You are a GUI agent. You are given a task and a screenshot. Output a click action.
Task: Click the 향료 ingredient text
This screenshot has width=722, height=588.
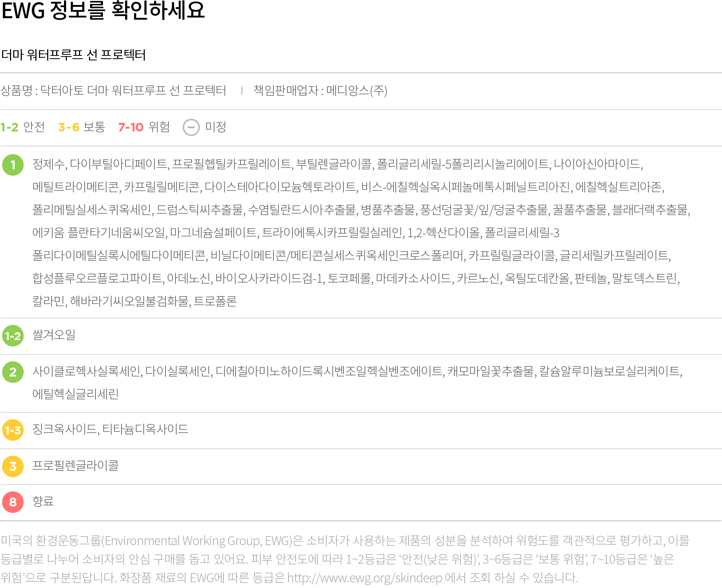[43, 501]
